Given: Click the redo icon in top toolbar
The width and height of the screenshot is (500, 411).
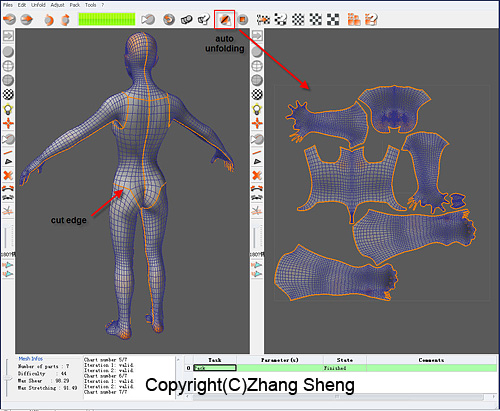Looking at the screenshot, I should coord(65,20).
